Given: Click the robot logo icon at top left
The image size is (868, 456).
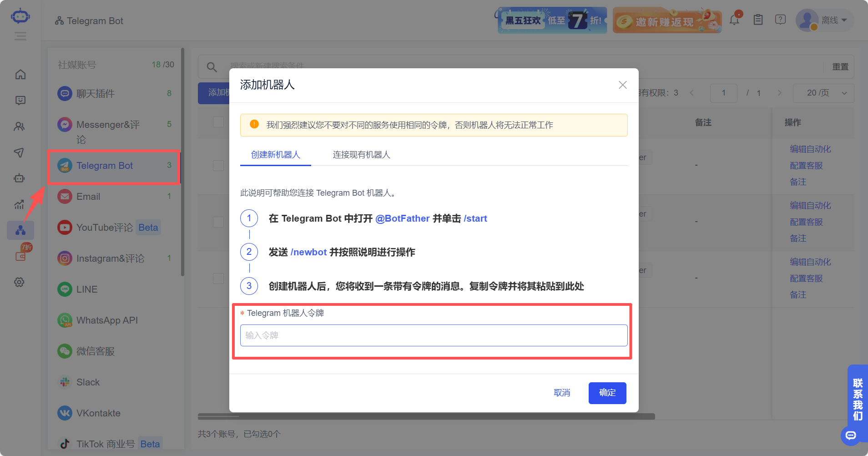Looking at the screenshot, I should tap(20, 16).
